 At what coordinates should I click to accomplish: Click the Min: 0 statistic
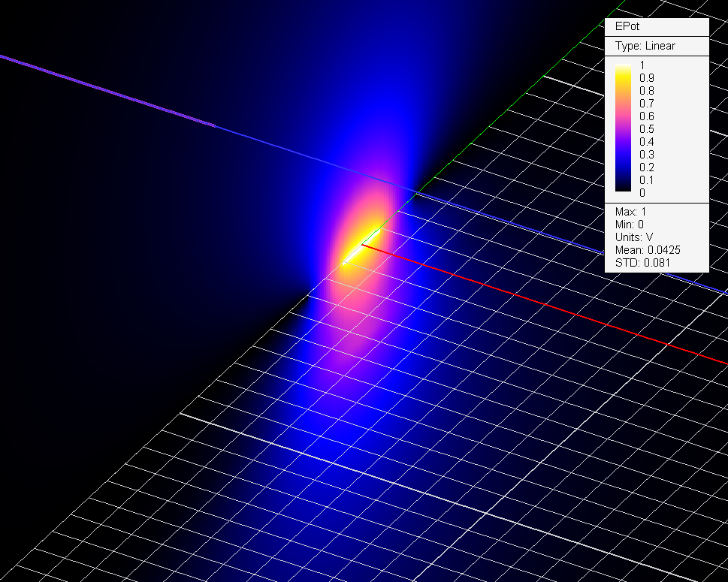point(630,225)
